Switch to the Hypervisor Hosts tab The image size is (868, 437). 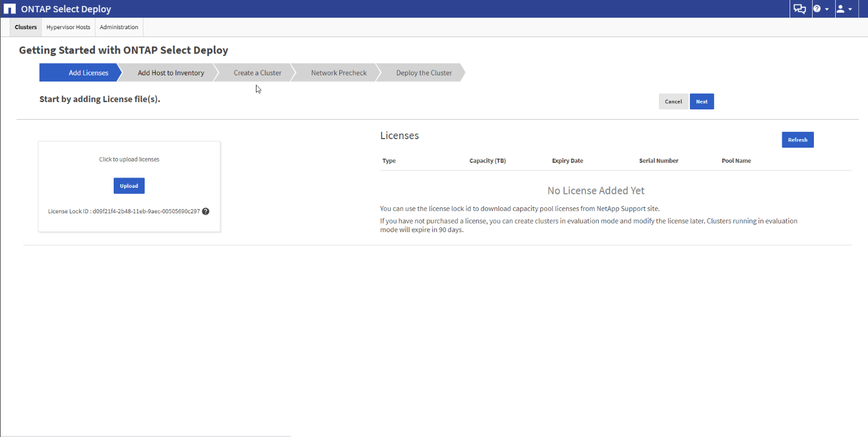pyautogui.click(x=68, y=27)
